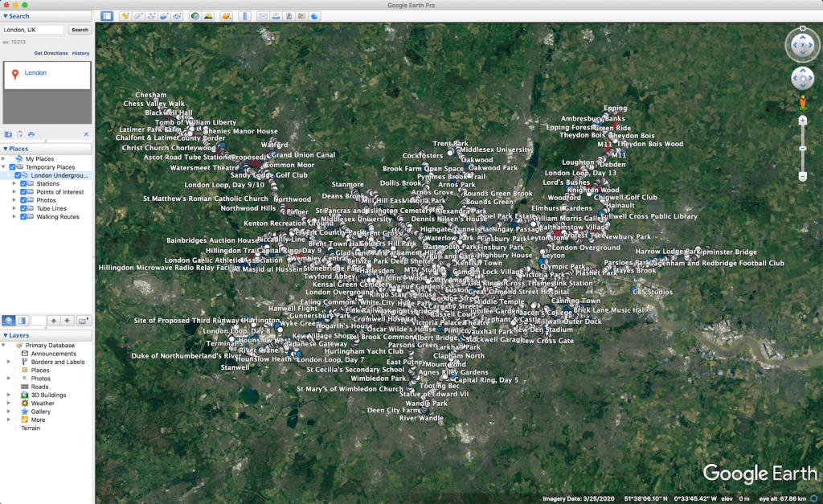Uncheck the Points of Interest checkbox
Image resolution: width=823 pixels, height=504 pixels.
tap(23, 191)
